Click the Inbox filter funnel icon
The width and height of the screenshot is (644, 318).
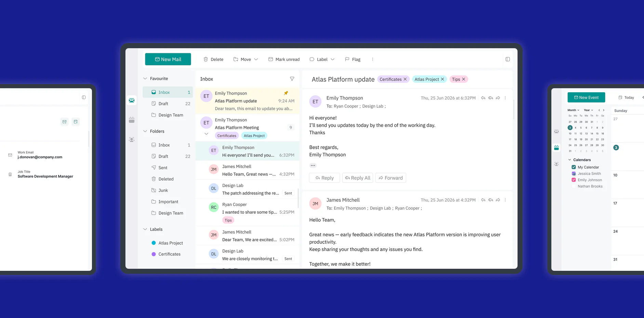coord(292,79)
